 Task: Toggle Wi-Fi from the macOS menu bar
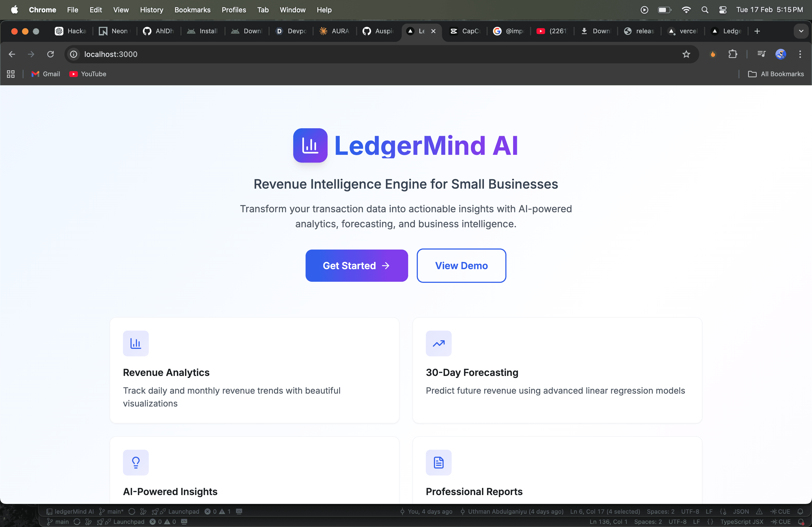[x=686, y=10]
